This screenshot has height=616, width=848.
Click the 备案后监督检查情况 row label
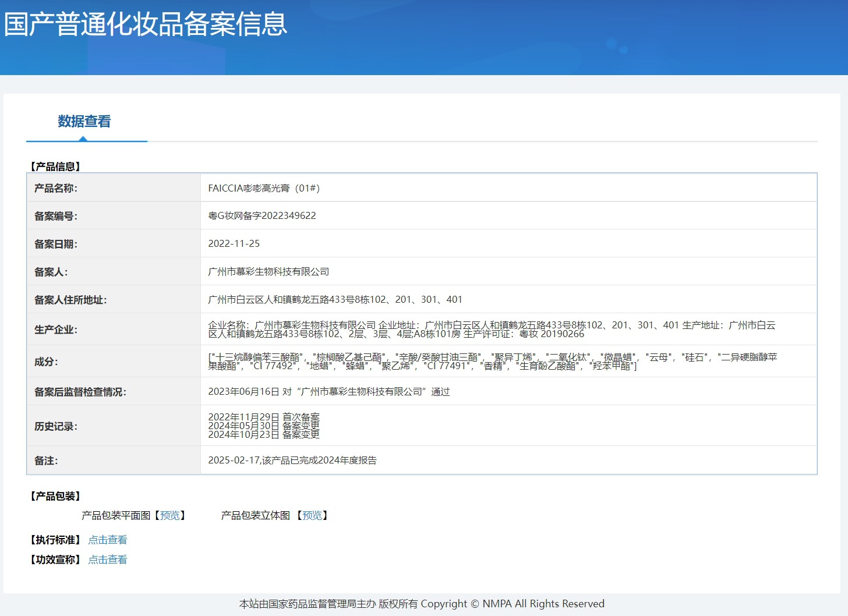80,392
